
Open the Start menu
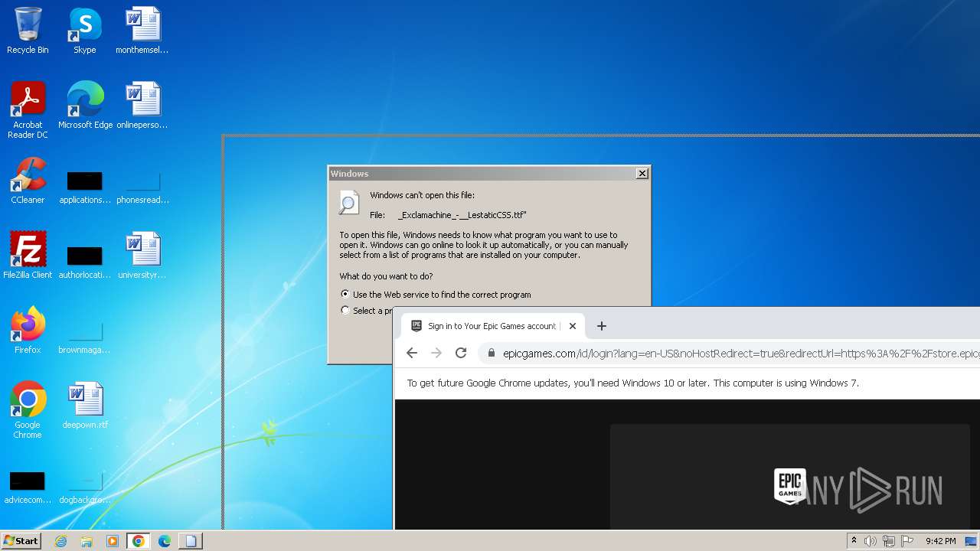[21, 541]
